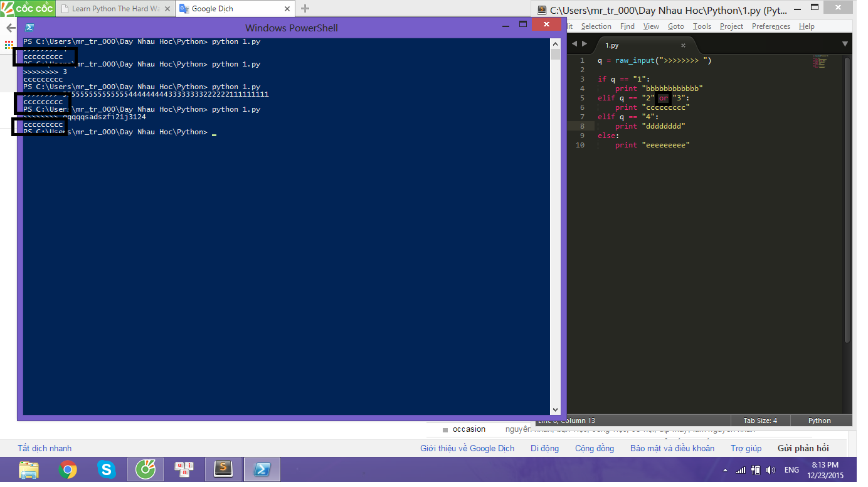Switch to Cốc Cốc browser in taskbar
Viewport: 868px width, 487px height.
[x=146, y=469]
